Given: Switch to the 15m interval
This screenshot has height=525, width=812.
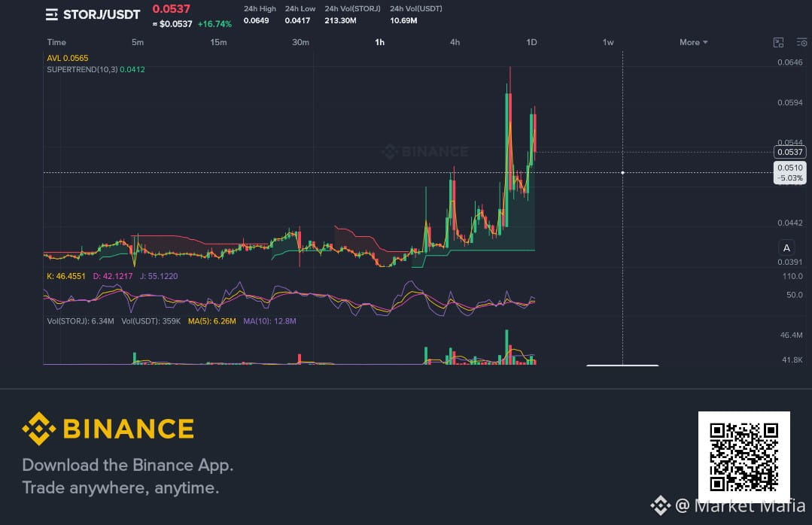Looking at the screenshot, I should pyautogui.click(x=218, y=42).
